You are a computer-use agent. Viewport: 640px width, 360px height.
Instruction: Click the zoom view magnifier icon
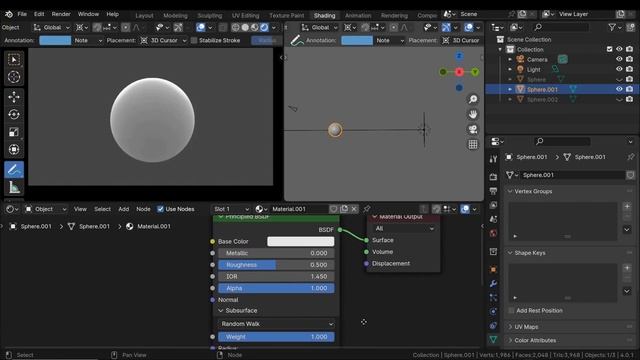473,99
